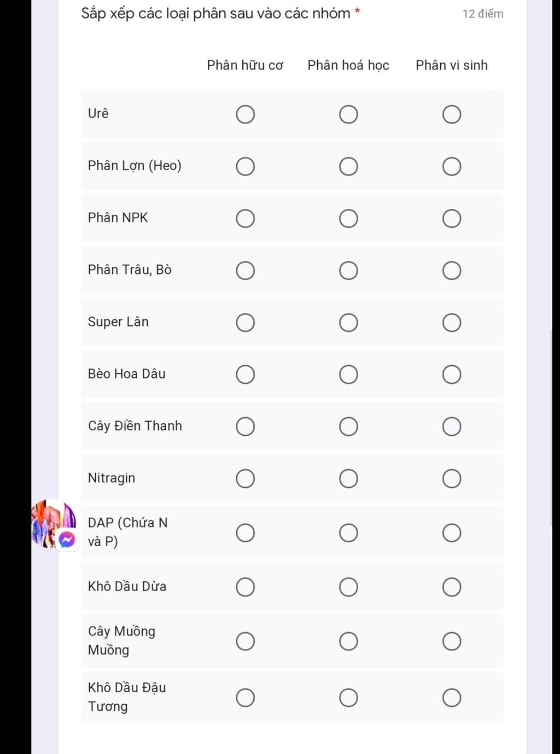
Task: Select Phân hoá học for Phân Trâu, Bò
Action: click(x=348, y=271)
